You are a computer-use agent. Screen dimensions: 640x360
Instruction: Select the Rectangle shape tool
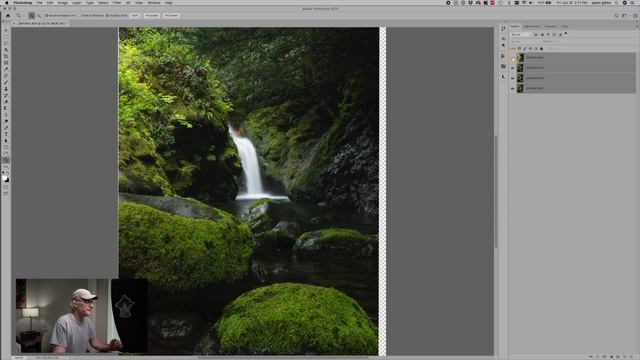click(x=6, y=147)
